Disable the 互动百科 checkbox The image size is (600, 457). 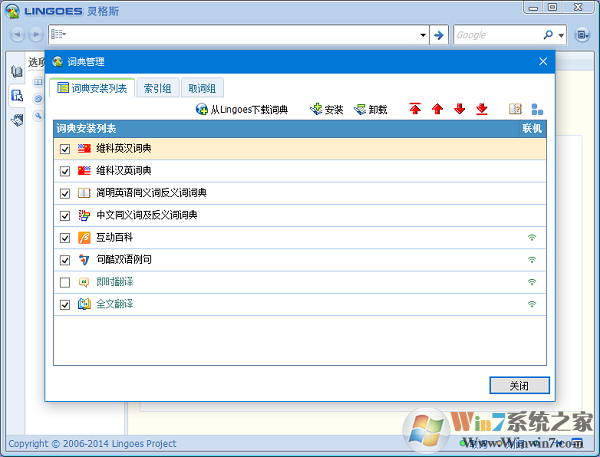pos(65,238)
